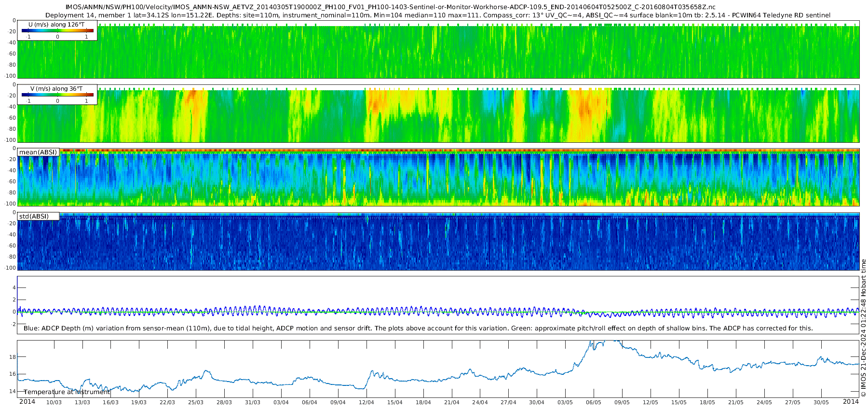
Task: Click the '28/03' date tick label
Action: coord(224,402)
